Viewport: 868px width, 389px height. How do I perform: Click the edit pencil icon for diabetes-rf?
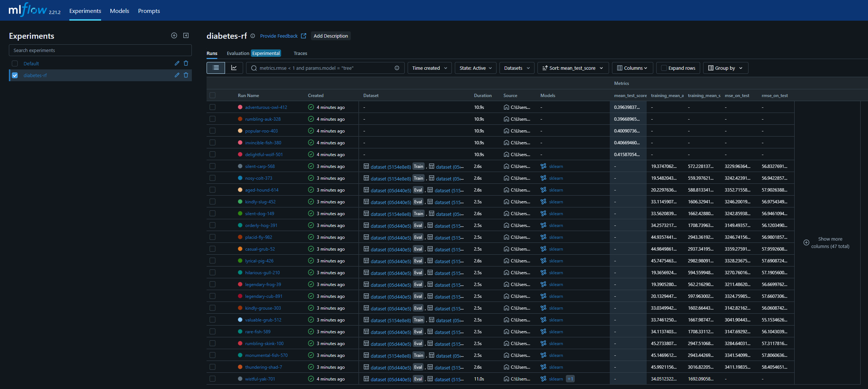[x=177, y=75]
